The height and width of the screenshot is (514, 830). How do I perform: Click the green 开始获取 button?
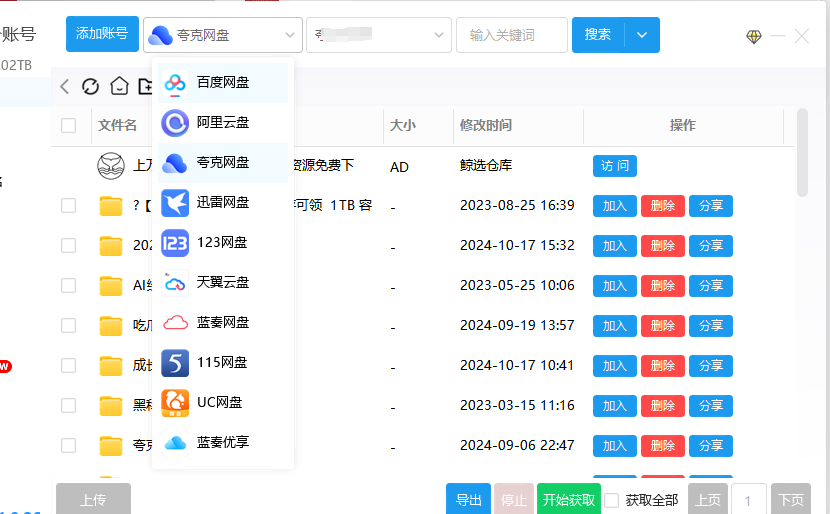coord(569,499)
